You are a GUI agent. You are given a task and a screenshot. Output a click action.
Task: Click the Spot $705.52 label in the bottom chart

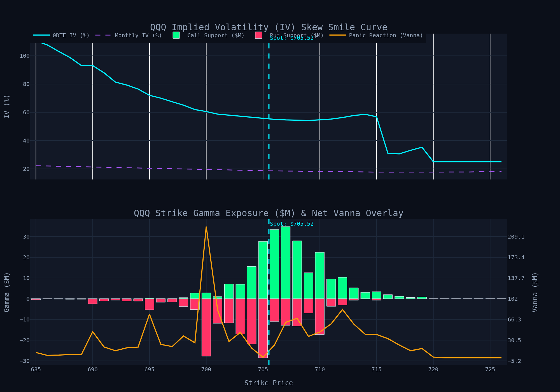click(292, 224)
